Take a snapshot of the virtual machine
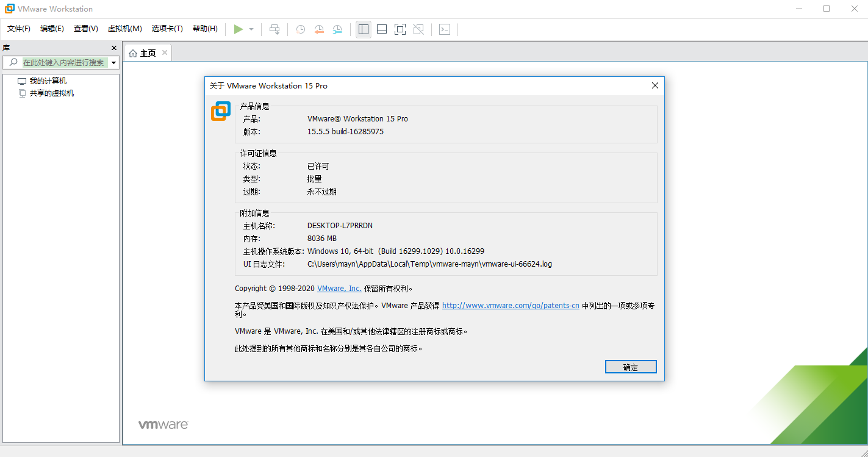This screenshot has width=868, height=457. 299,29
